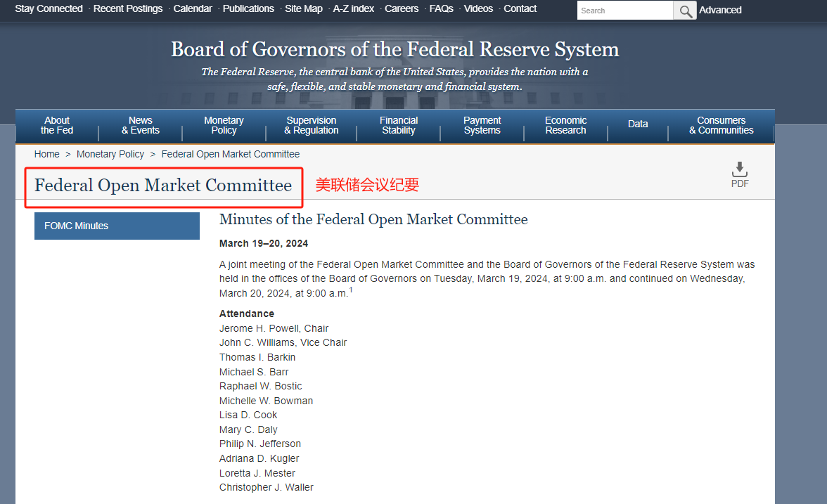This screenshot has height=504, width=827.
Task: Open the News & Events menu
Action: coord(141,126)
